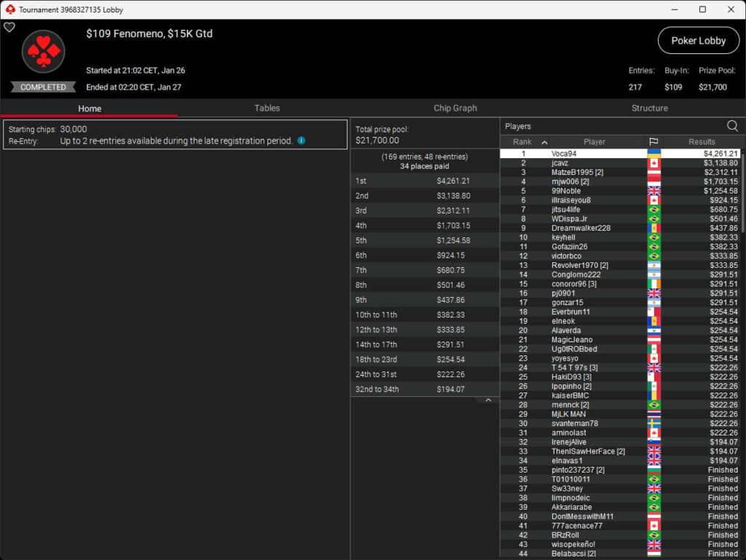746x560 pixels.
Task: Switch to the Tables tab
Action: 267,108
